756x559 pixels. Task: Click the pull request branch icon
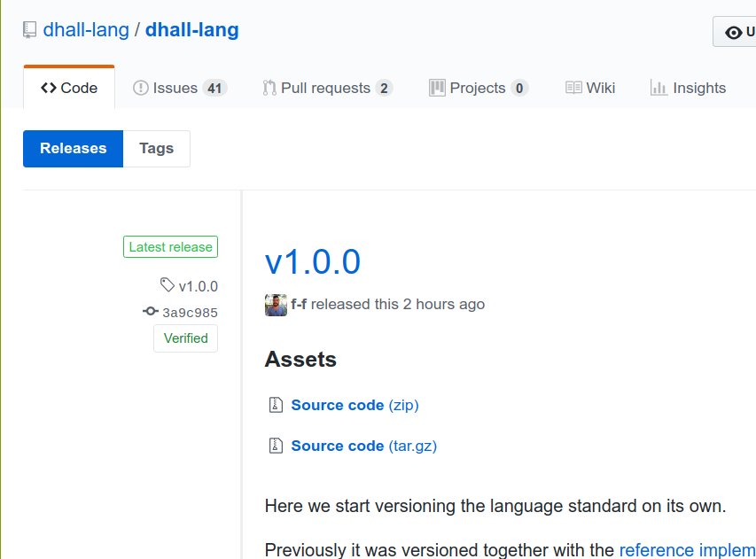click(269, 88)
